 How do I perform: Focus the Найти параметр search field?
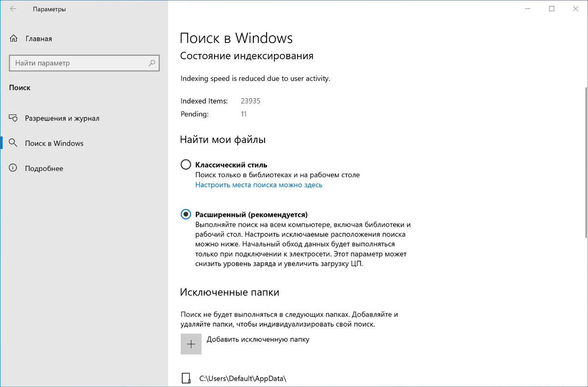84,63
